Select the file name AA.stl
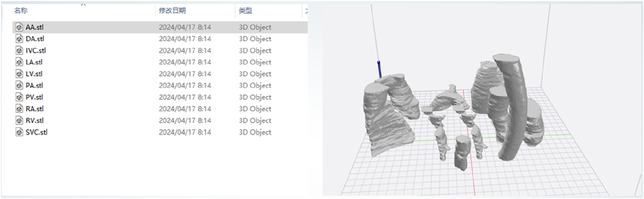The height and width of the screenshot is (199, 644). [x=35, y=27]
